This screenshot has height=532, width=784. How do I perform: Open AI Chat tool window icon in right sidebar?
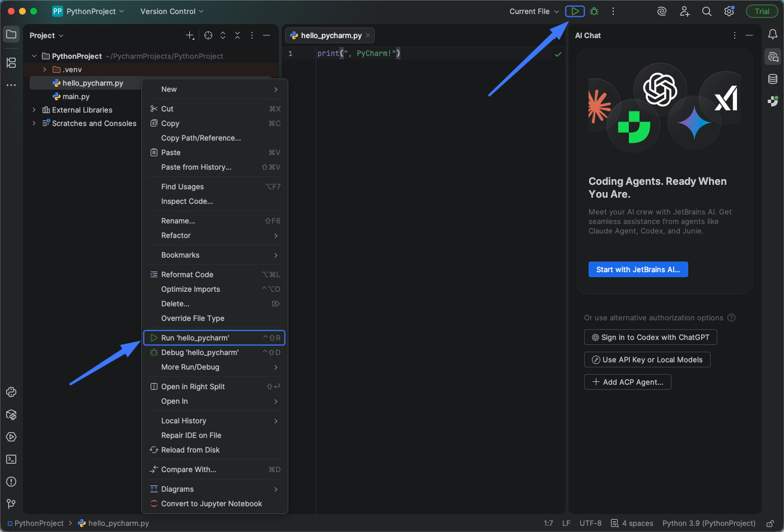(x=773, y=57)
